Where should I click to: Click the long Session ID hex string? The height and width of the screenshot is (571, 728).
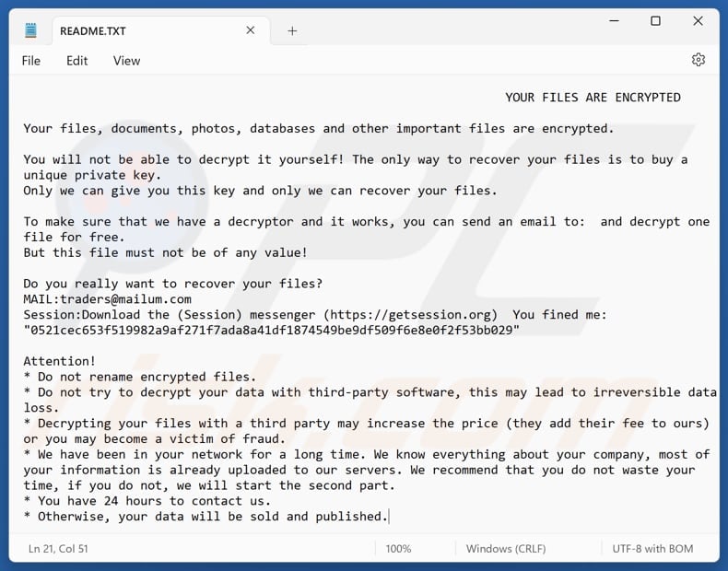[272, 331]
